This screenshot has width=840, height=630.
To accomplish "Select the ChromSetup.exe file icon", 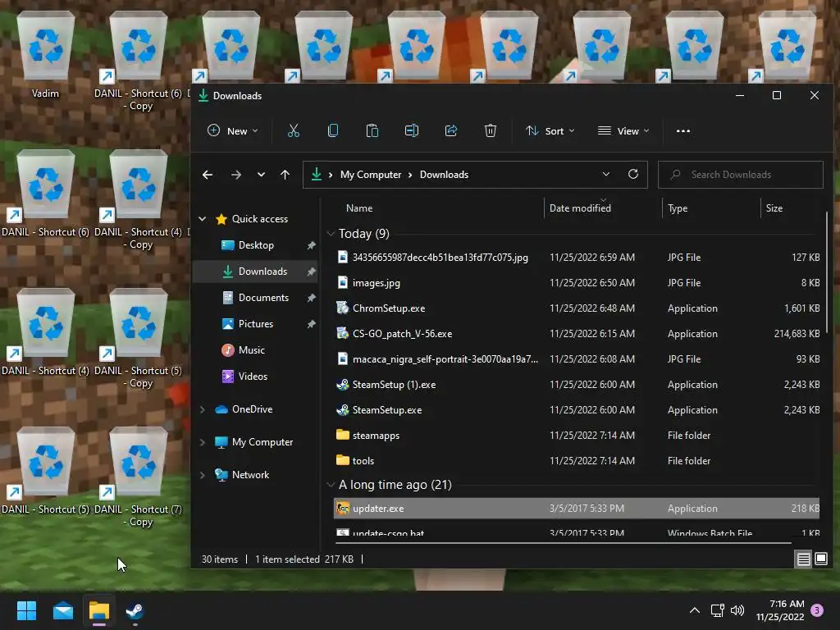I will pos(342,308).
